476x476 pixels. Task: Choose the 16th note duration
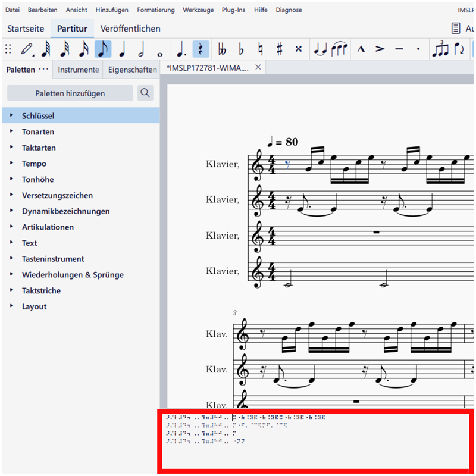(x=84, y=49)
